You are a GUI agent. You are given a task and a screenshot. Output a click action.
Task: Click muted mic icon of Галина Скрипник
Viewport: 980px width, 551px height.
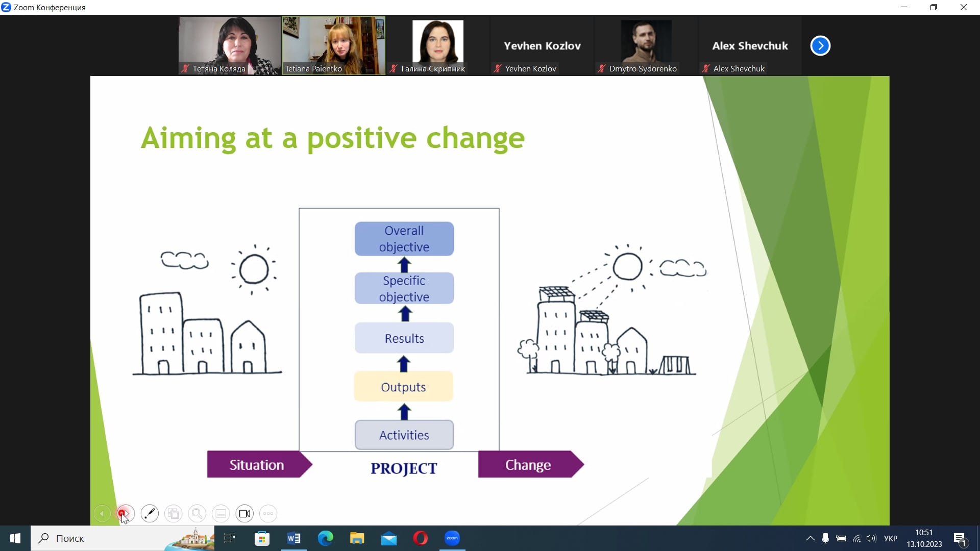point(394,68)
